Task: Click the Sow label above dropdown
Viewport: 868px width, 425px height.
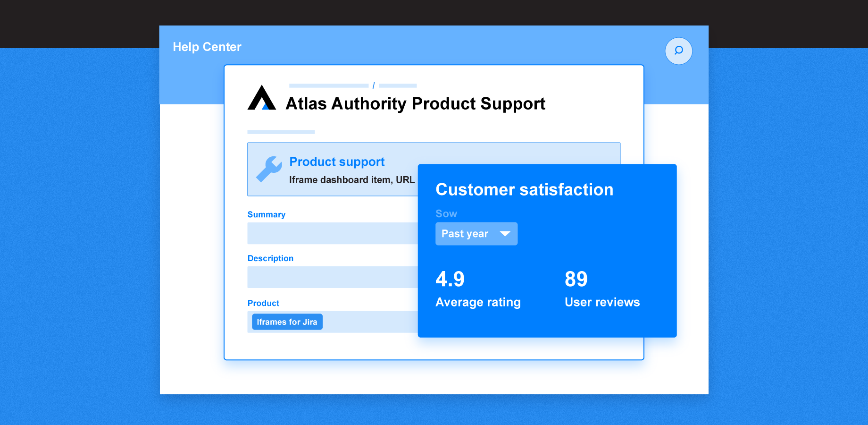Action: [x=446, y=213]
